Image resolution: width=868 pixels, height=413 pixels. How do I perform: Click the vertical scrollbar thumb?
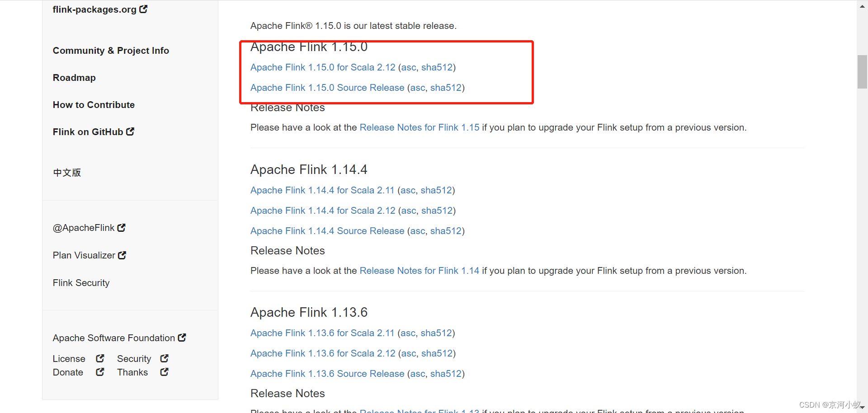click(862, 71)
